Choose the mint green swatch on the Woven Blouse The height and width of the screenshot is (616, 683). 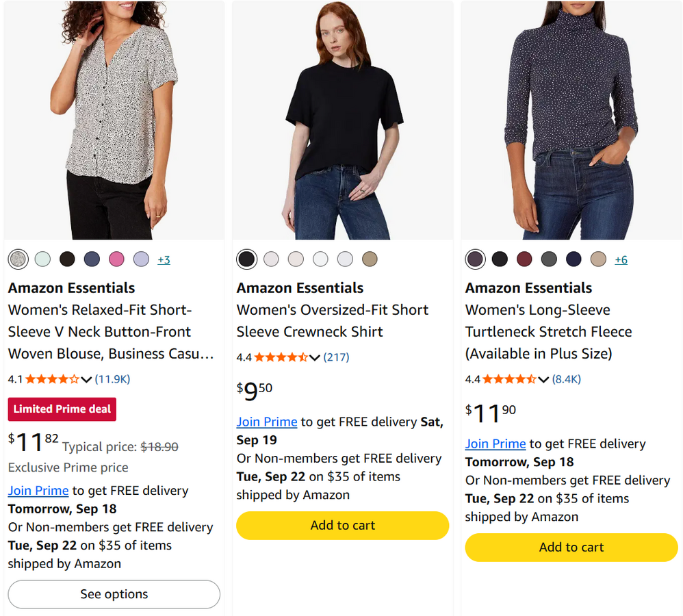click(x=42, y=259)
